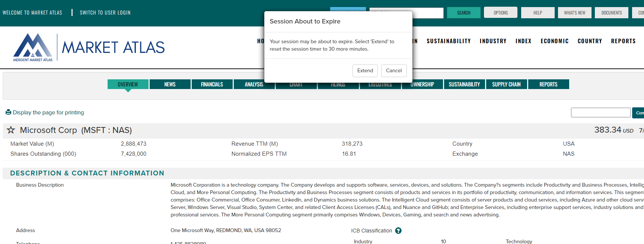Click the Industry value Technology
This screenshot has height=244, width=644.
point(519,241)
